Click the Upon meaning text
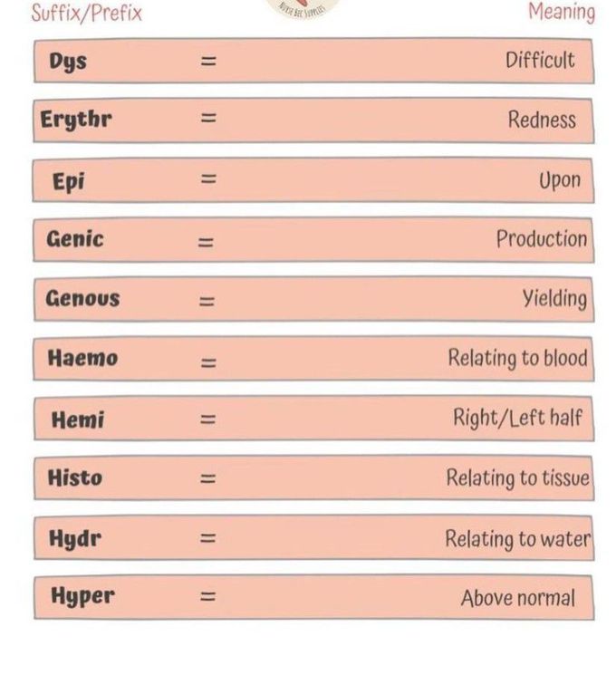This screenshot has height=675, width=616. point(559,179)
